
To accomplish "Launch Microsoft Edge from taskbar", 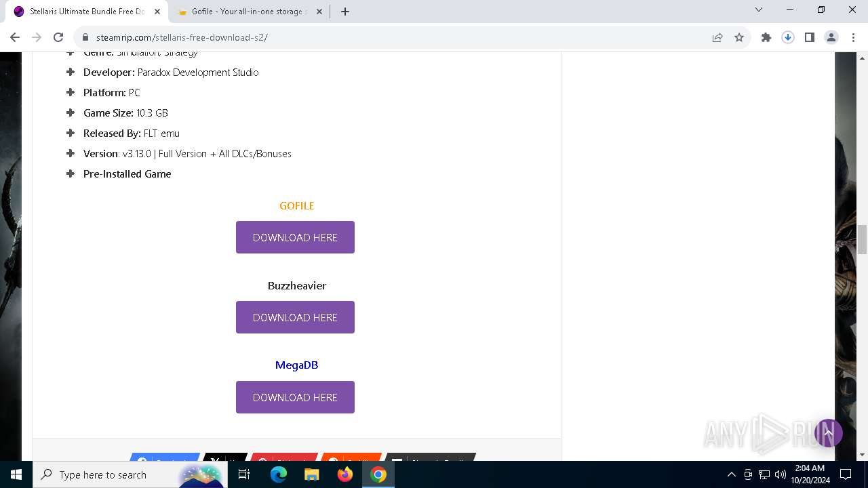I will click(279, 474).
